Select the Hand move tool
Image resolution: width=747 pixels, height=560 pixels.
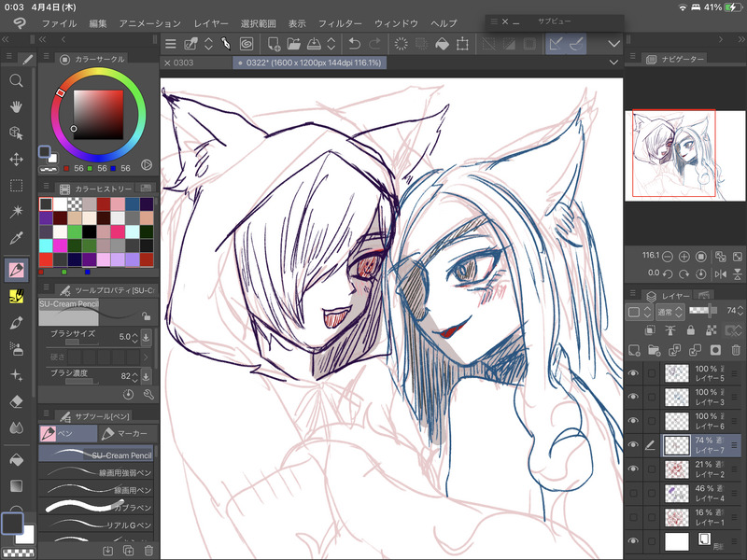(x=16, y=106)
